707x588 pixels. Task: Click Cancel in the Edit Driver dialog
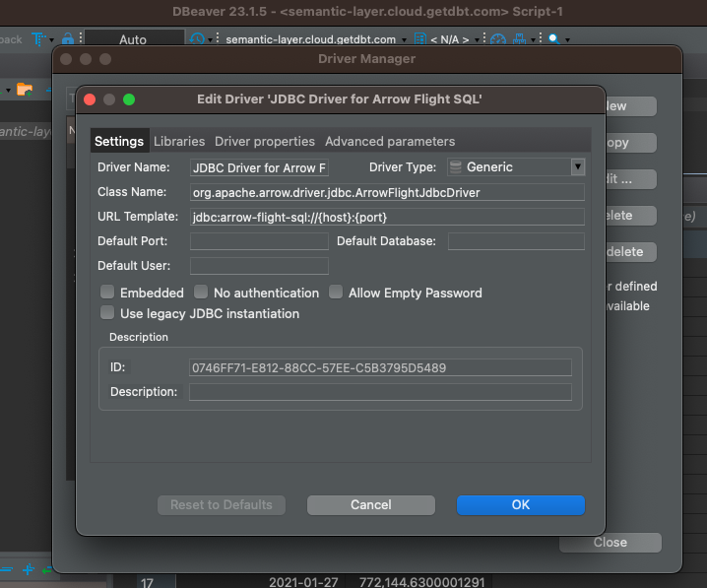(371, 504)
